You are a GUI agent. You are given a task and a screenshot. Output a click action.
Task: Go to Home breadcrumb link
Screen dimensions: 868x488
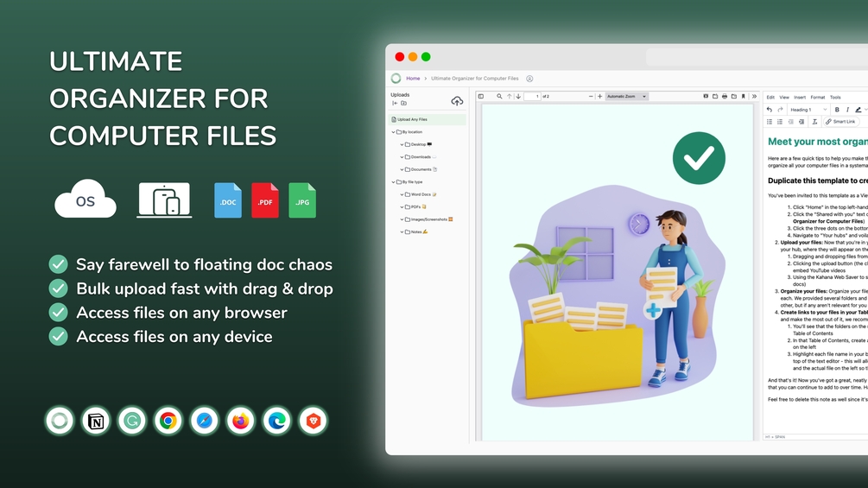point(413,79)
